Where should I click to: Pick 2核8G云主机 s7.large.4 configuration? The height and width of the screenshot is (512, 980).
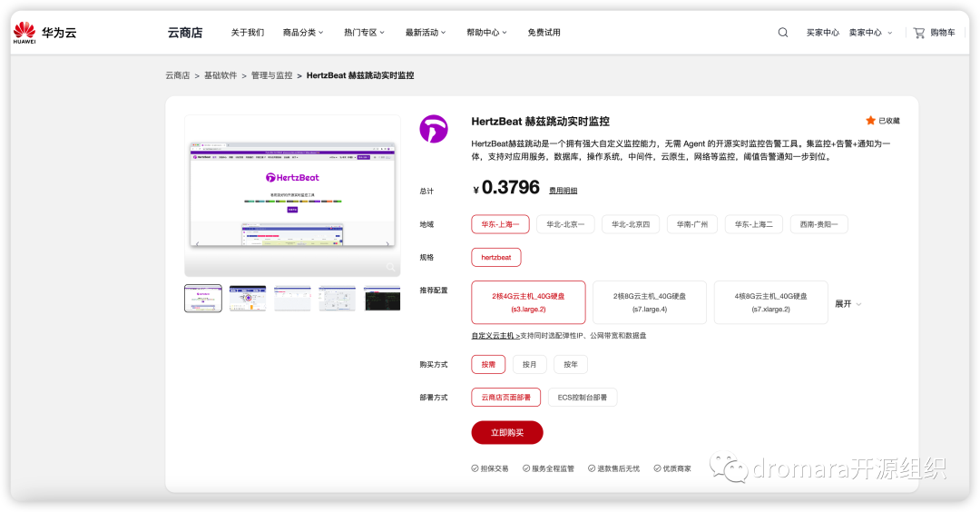(x=650, y=302)
